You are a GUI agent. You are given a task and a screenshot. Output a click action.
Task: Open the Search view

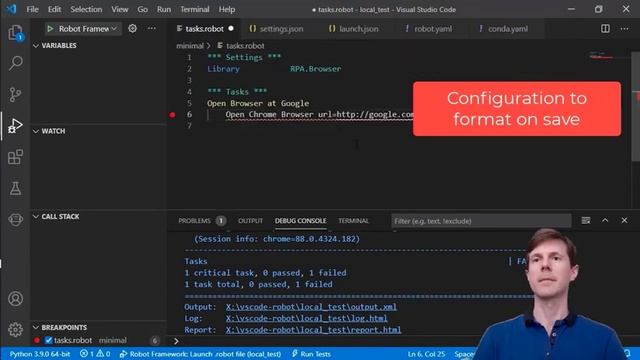(x=16, y=63)
